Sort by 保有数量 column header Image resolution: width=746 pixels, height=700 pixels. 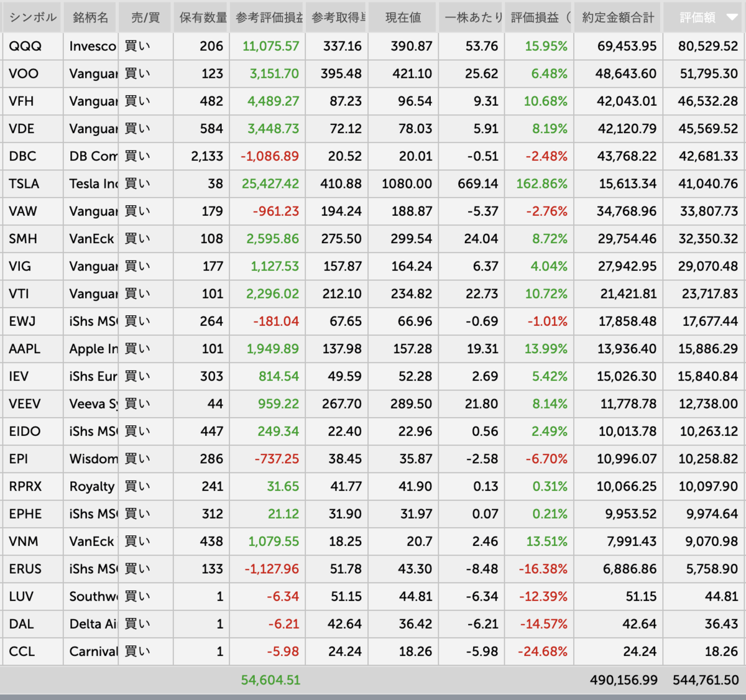pyautogui.click(x=202, y=18)
